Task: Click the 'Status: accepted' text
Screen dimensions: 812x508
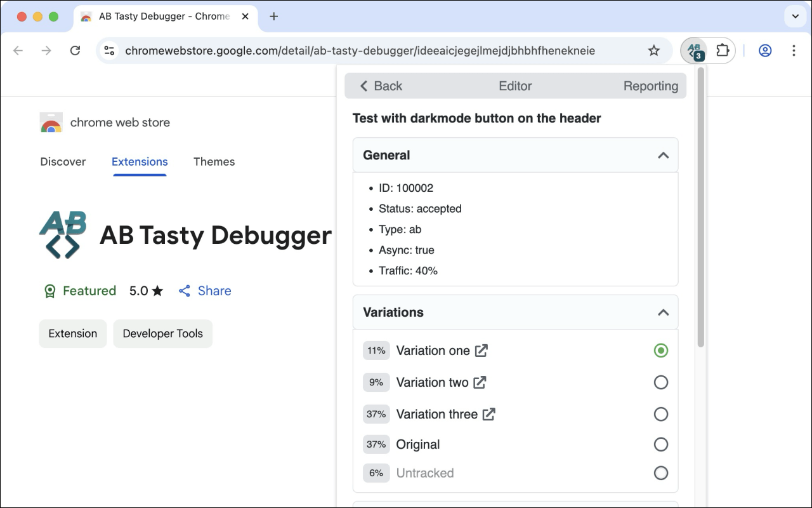Action: pos(420,209)
